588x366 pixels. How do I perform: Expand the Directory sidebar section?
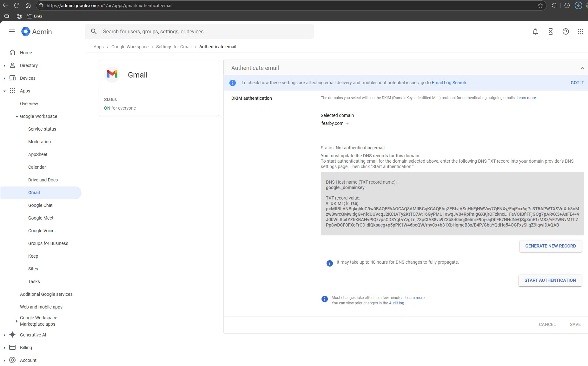(x=4, y=65)
